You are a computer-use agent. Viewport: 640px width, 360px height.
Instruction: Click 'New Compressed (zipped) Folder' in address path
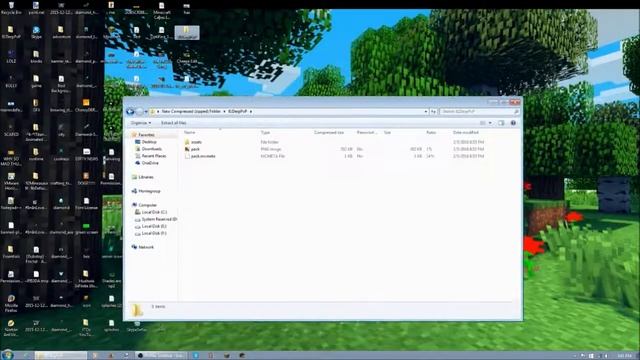coord(191,111)
